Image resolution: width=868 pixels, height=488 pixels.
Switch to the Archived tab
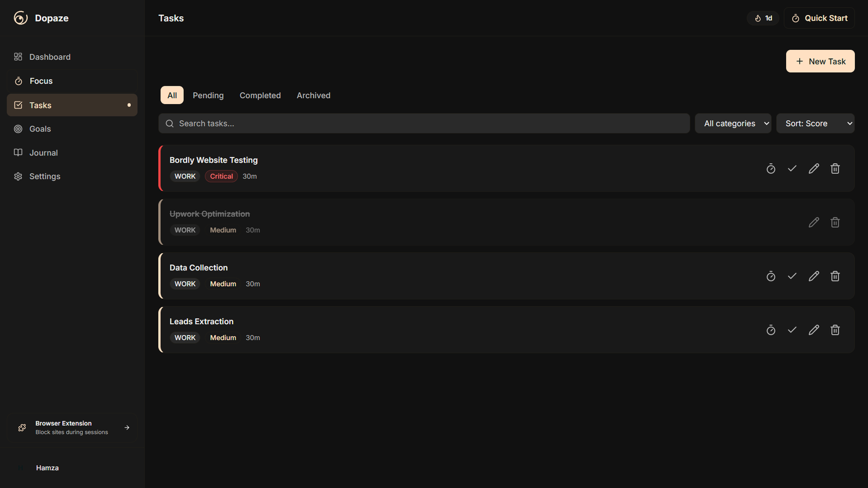coord(313,95)
